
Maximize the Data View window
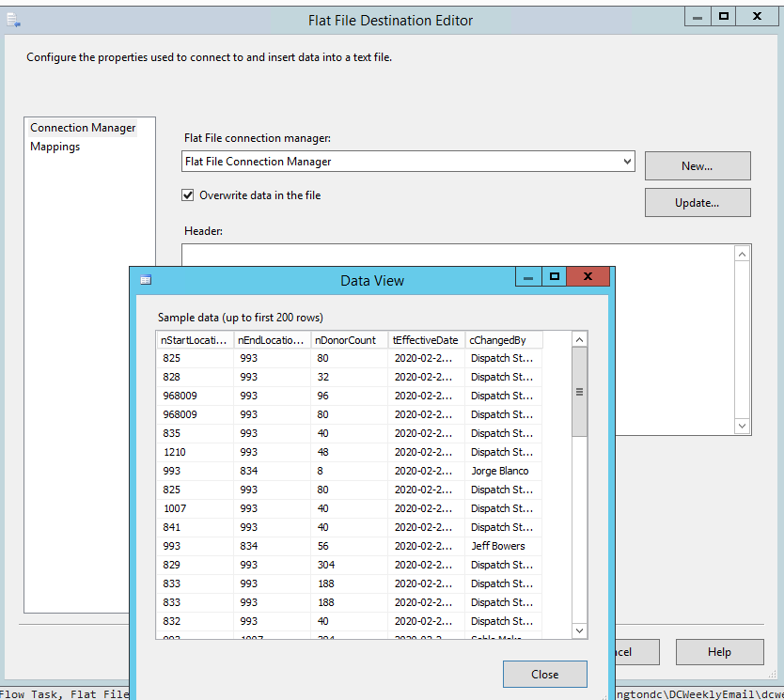click(555, 277)
